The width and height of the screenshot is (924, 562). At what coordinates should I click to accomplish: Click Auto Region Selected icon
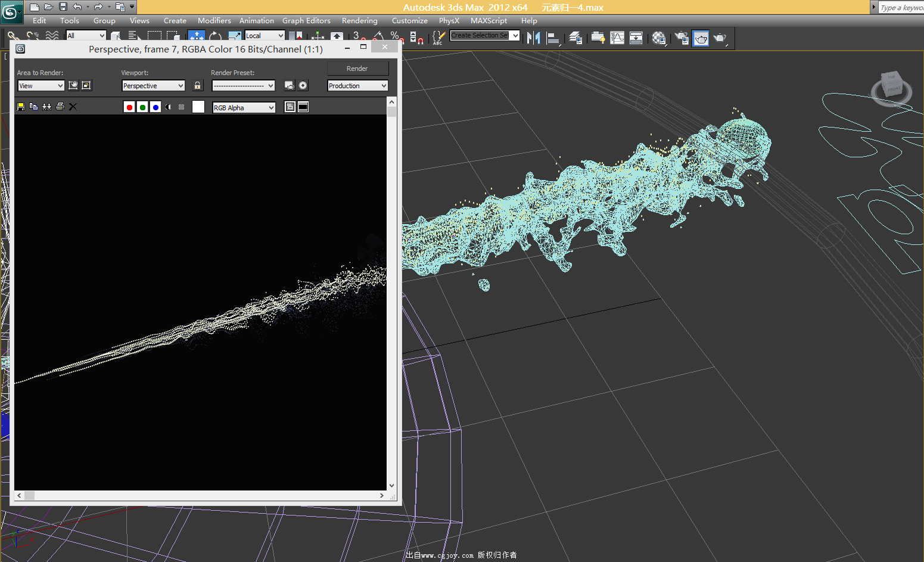pyautogui.click(x=86, y=86)
